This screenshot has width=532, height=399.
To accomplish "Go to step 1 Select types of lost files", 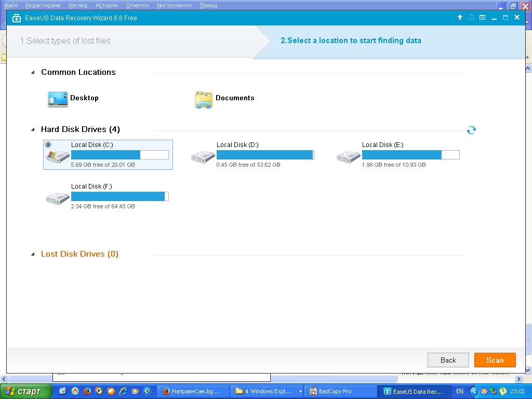I will pyautogui.click(x=65, y=41).
